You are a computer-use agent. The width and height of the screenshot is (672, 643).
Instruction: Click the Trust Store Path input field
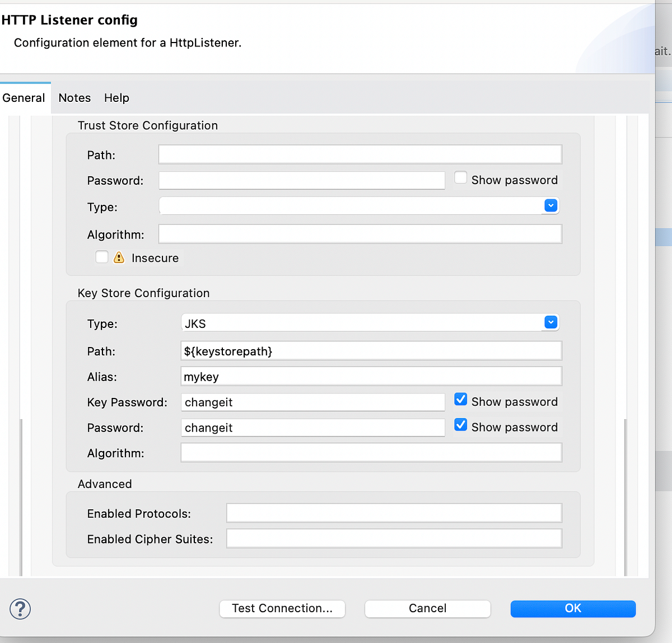[x=360, y=154]
